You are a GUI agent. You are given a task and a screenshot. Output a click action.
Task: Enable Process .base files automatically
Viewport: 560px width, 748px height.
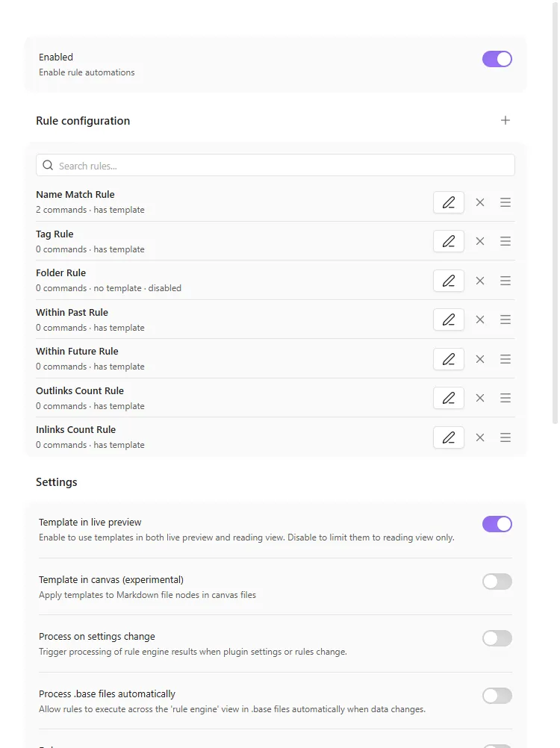point(497,696)
